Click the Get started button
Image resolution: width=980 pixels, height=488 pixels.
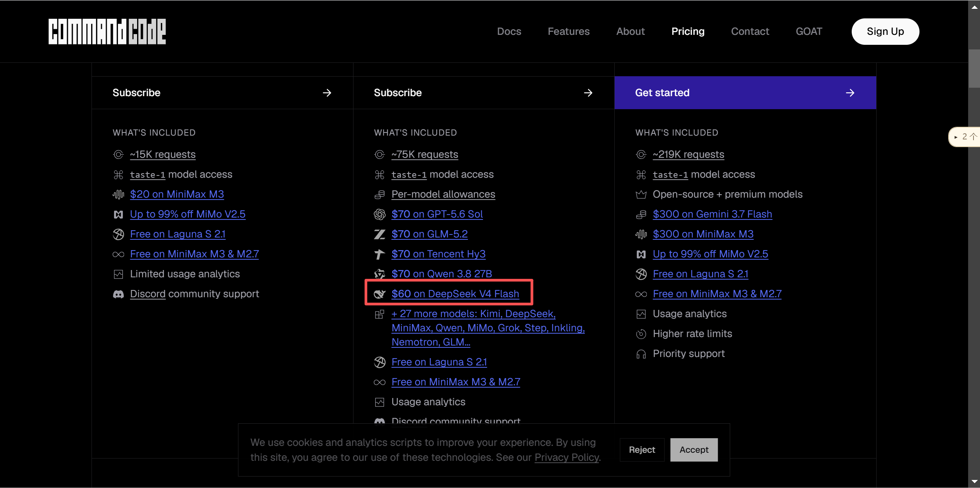tap(745, 93)
